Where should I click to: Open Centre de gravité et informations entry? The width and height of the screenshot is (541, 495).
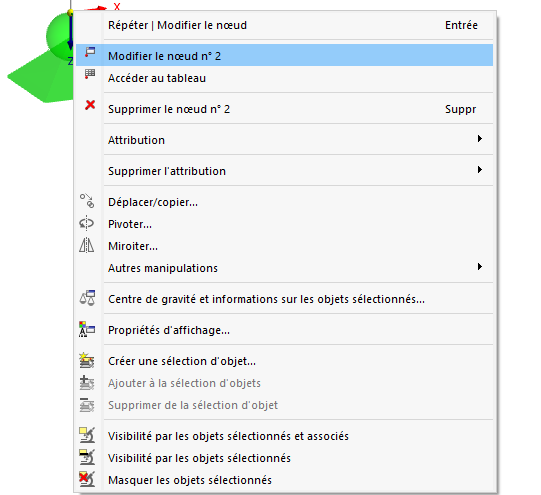[284, 299]
